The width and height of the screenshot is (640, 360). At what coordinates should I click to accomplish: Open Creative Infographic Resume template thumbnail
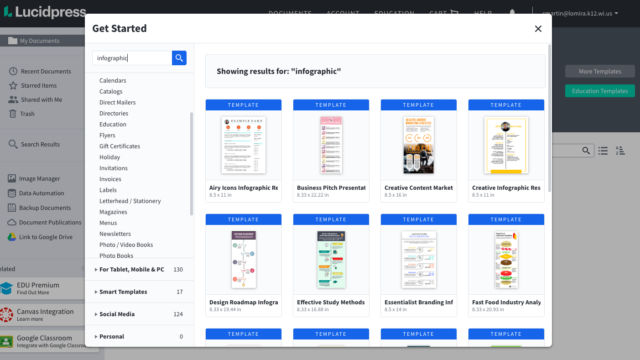pos(506,145)
